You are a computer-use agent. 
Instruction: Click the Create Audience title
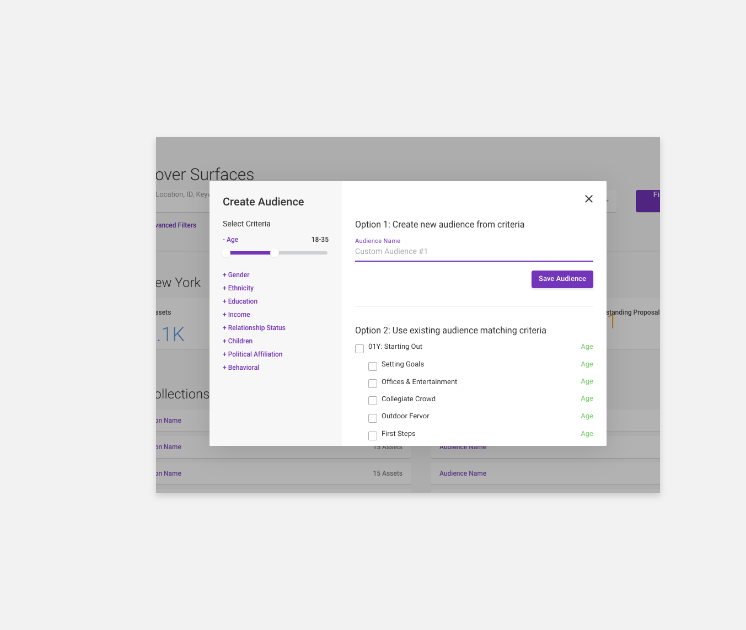point(263,202)
